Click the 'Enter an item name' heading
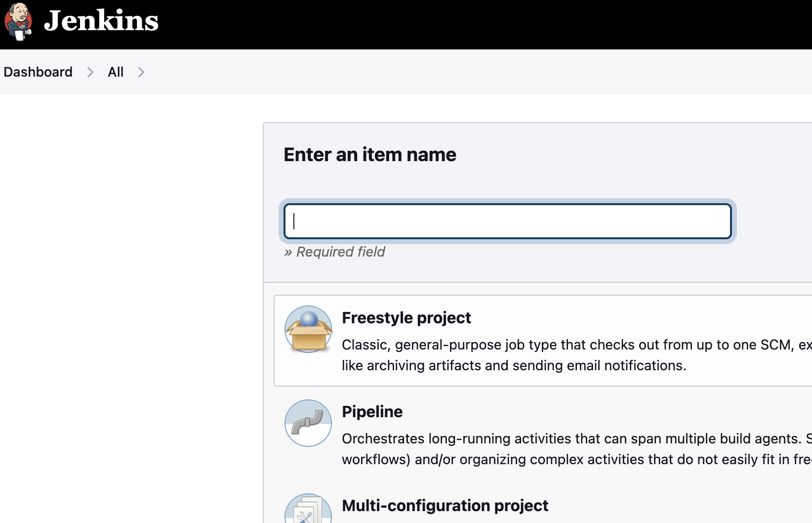Screen dimensions: 812x523 coord(369,155)
